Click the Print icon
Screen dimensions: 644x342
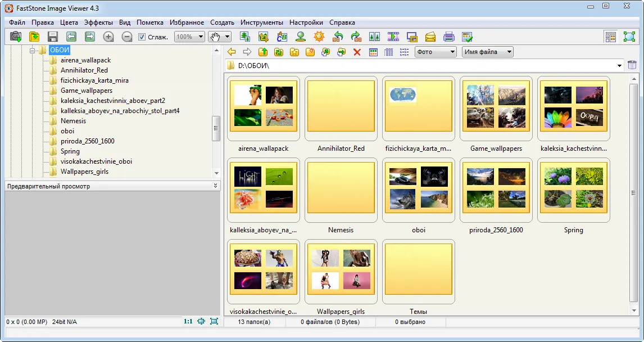(449, 37)
